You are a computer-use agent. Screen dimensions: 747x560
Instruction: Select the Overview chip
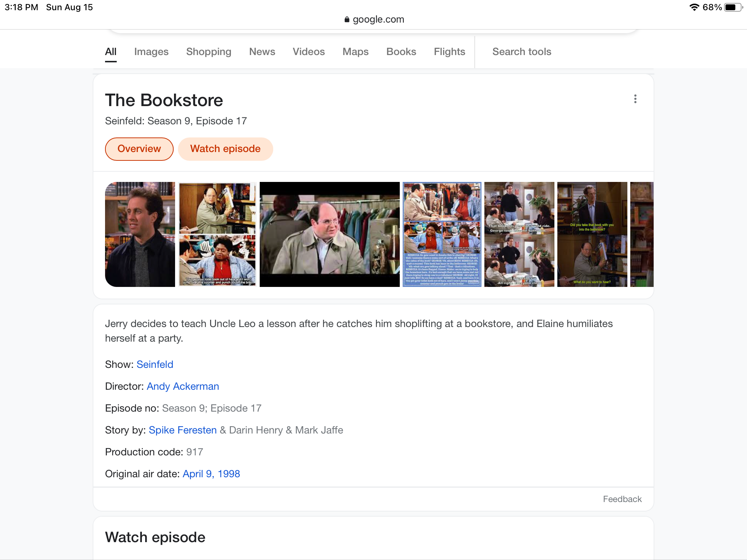click(x=139, y=149)
